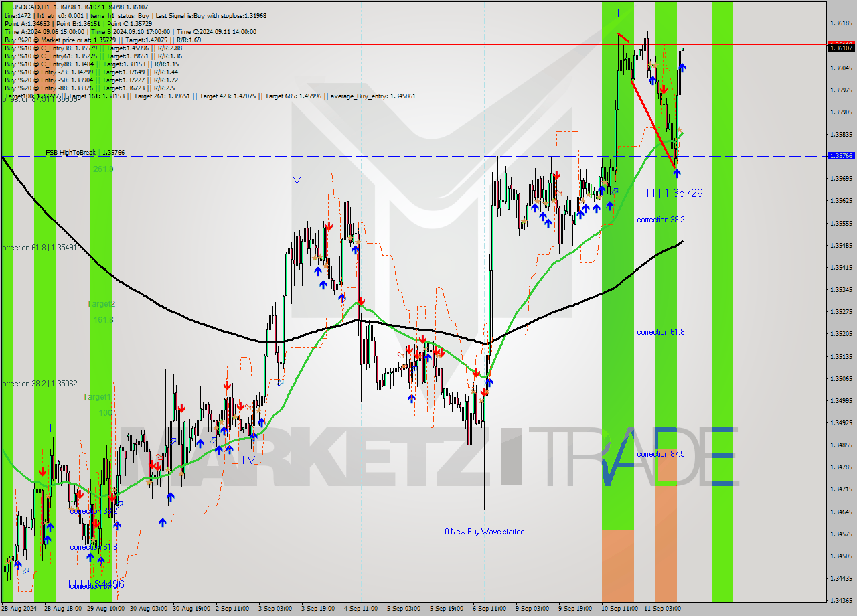Screen dimensions: 857x616
Task: Click the 1.34435 price axis label
Action: click(840, 578)
